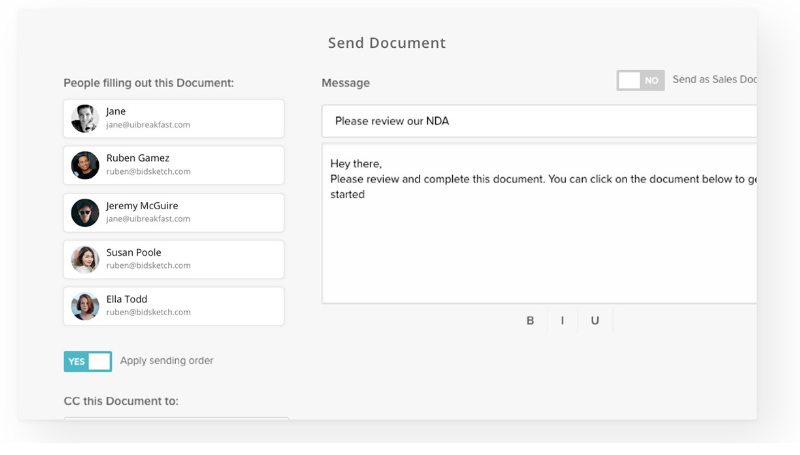Screen dimensions: 800x455
Task: Apply underline formatting to message
Action: tap(595, 320)
